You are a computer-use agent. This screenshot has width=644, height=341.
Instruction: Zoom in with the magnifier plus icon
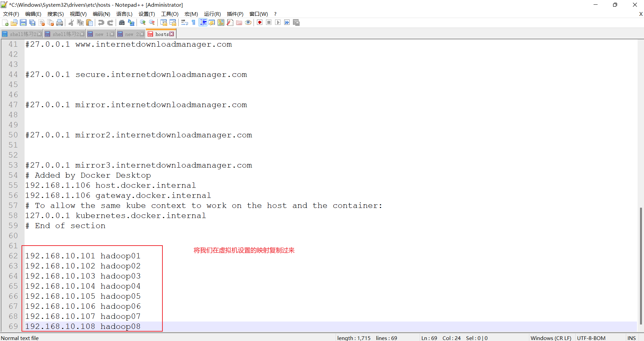tap(143, 23)
